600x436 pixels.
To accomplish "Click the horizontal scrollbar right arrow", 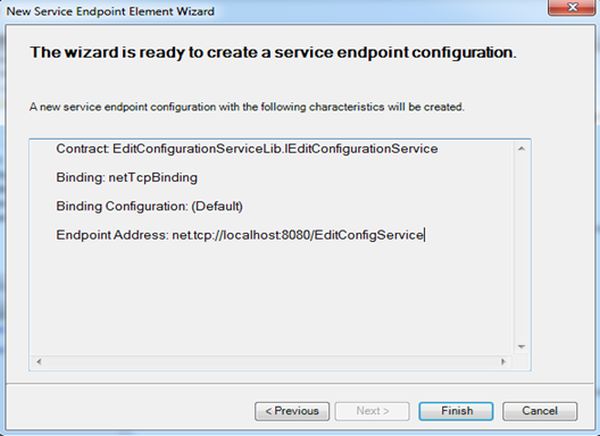I will tap(503, 359).
